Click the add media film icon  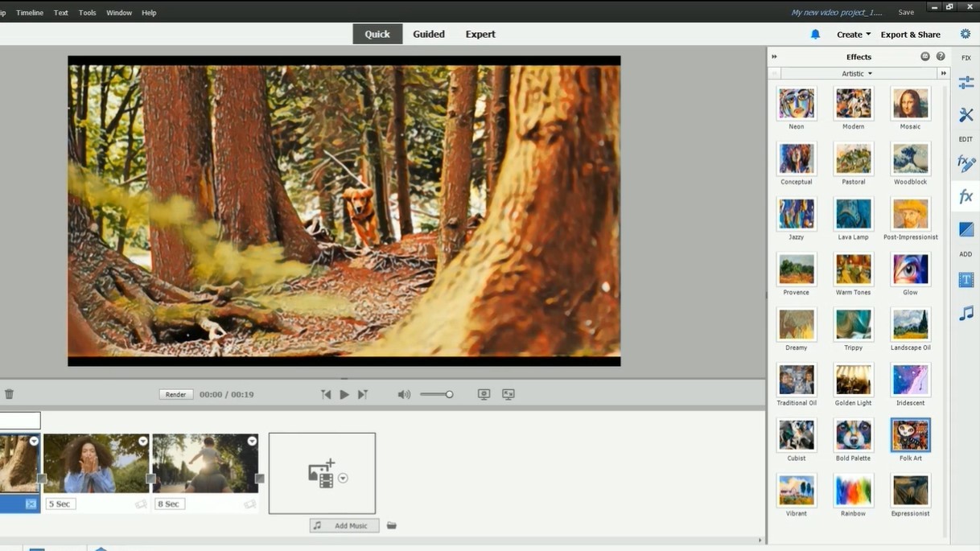322,474
